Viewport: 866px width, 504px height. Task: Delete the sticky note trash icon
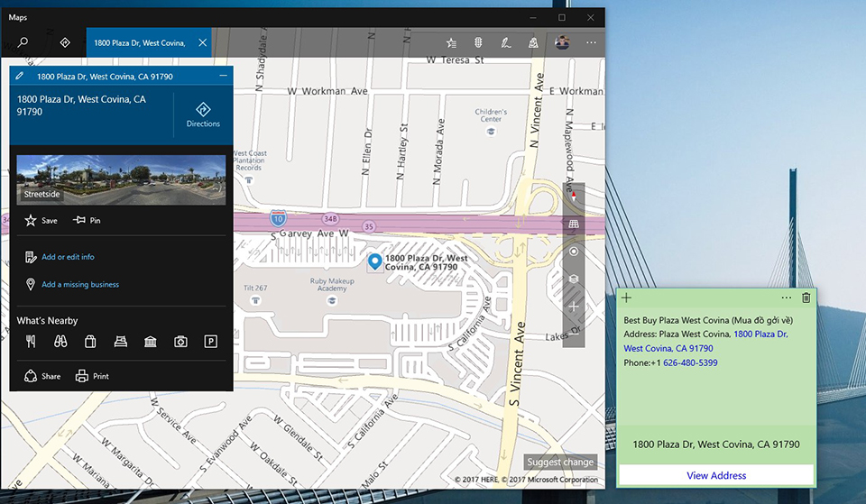806,298
